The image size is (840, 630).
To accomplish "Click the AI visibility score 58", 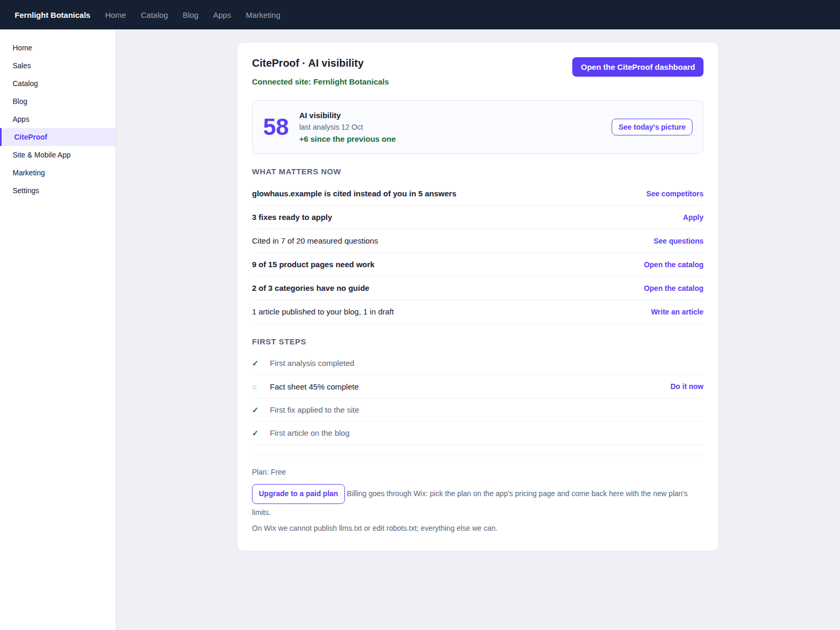I will (x=276, y=127).
